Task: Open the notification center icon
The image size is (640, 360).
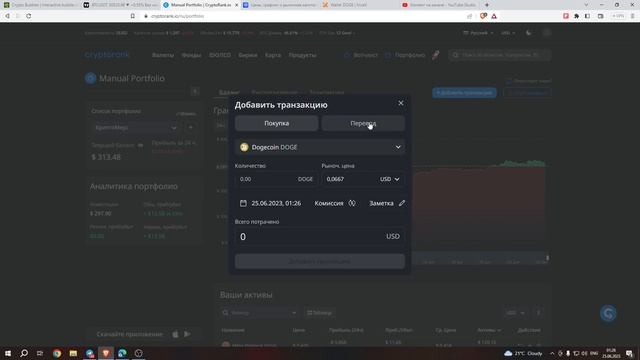Action: click(630, 353)
